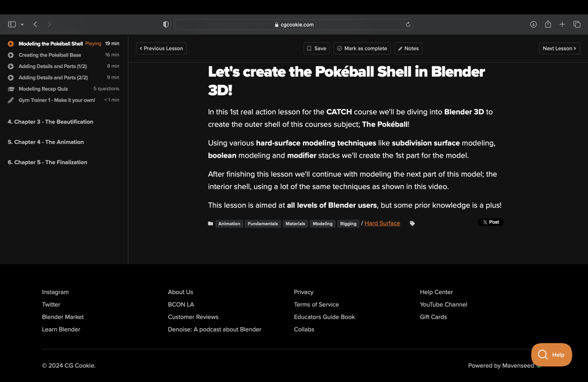Focus the cgcookie.com address bar
Viewport: 588px width, 382px height.
point(294,24)
